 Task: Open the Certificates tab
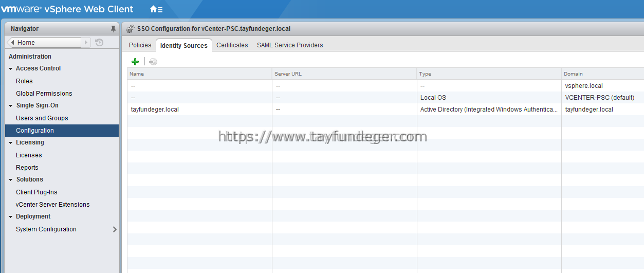232,45
